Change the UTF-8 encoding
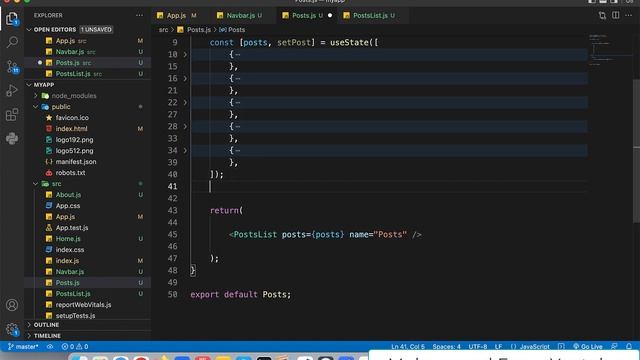Screen dimensions: 640x360 478,347
